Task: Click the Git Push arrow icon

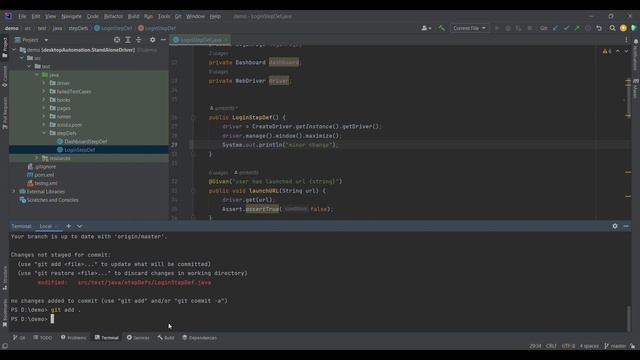Action: pyautogui.click(x=577, y=28)
